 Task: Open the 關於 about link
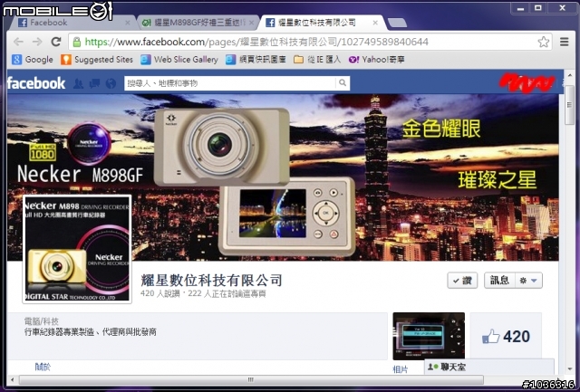(x=43, y=367)
